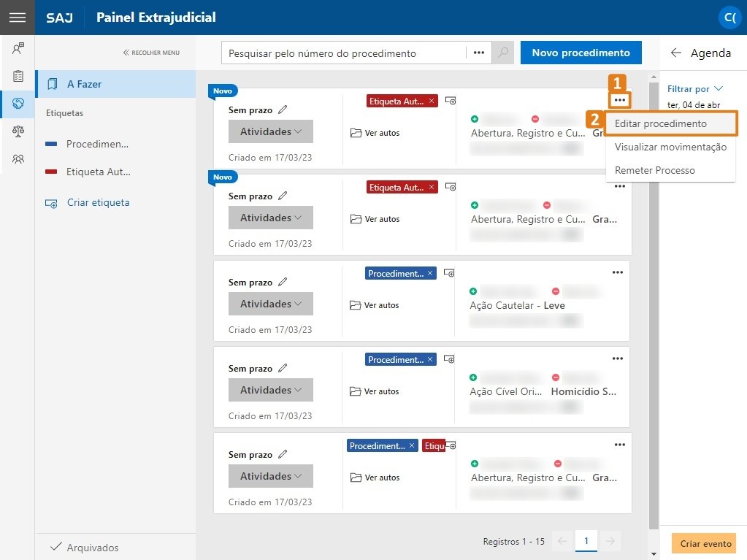The image size is (747, 560).
Task: Open the hamburger main menu
Action: click(17, 17)
